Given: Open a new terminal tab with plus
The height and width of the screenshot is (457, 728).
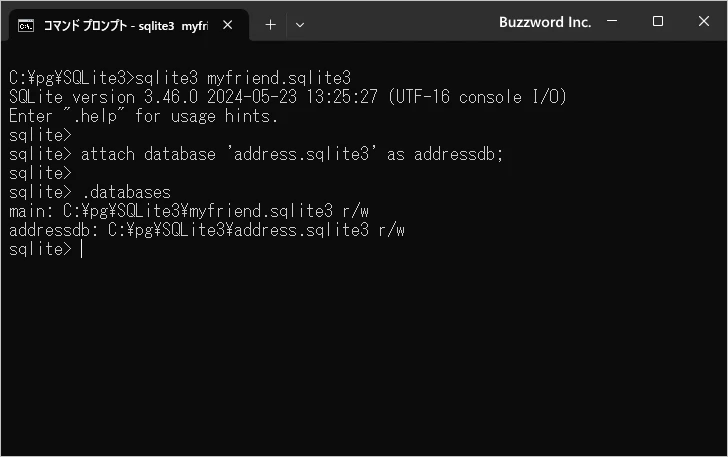Looking at the screenshot, I should click(270, 24).
